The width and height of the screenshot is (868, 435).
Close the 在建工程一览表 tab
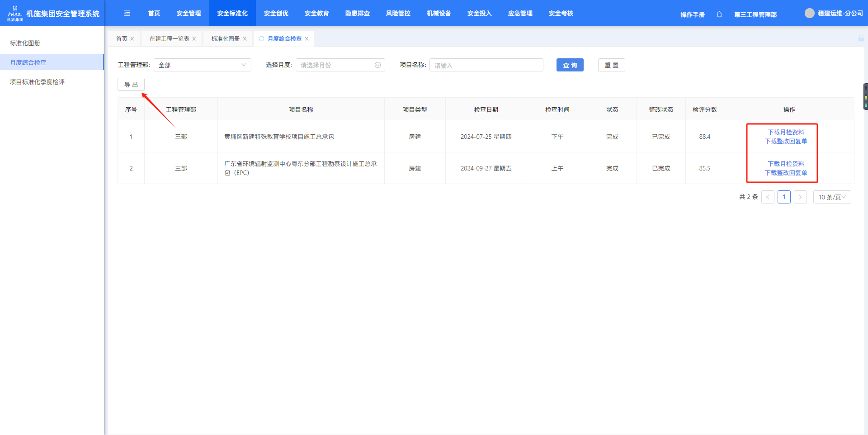(x=194, y=39)
